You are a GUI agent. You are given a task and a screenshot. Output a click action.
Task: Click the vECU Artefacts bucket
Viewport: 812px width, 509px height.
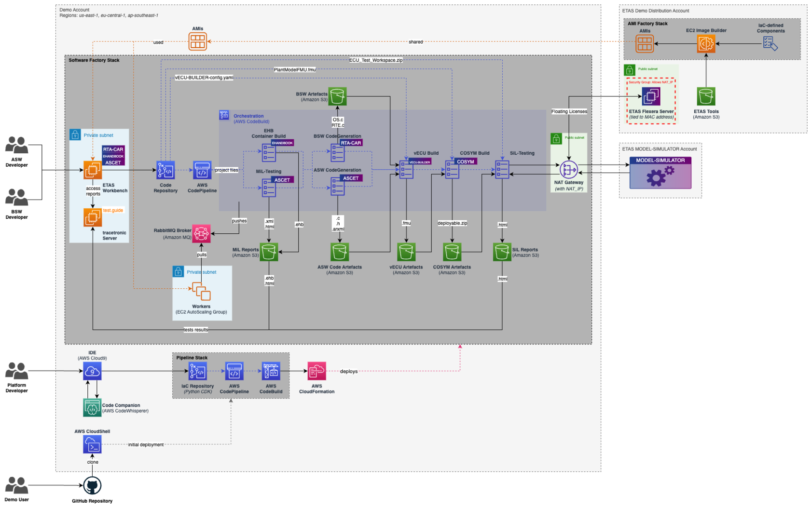406,252
